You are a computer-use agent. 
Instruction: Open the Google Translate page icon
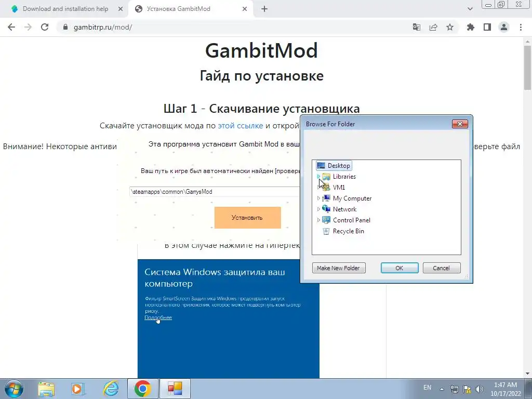[x=416, y=27]
